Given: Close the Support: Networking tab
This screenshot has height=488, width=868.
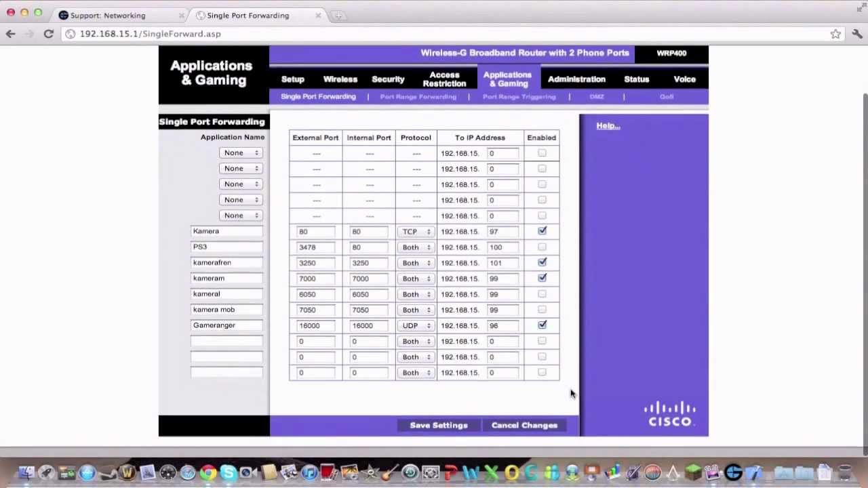Looking at the screenshot, I should (x=181, y=16).
